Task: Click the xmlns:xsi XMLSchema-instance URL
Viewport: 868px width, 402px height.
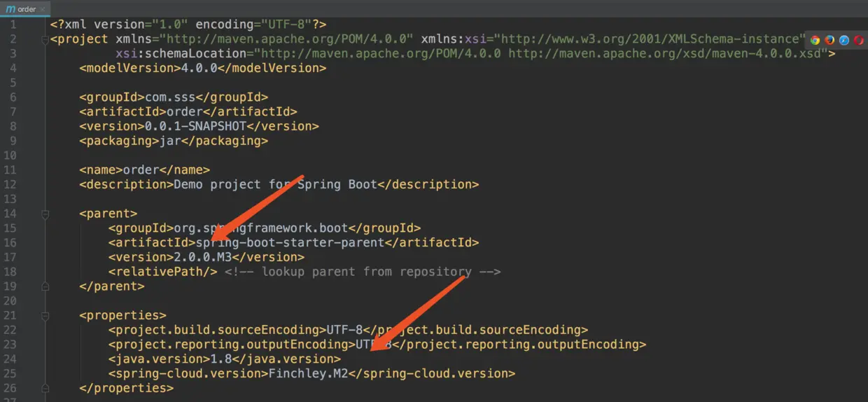Action: coord(651,39)
